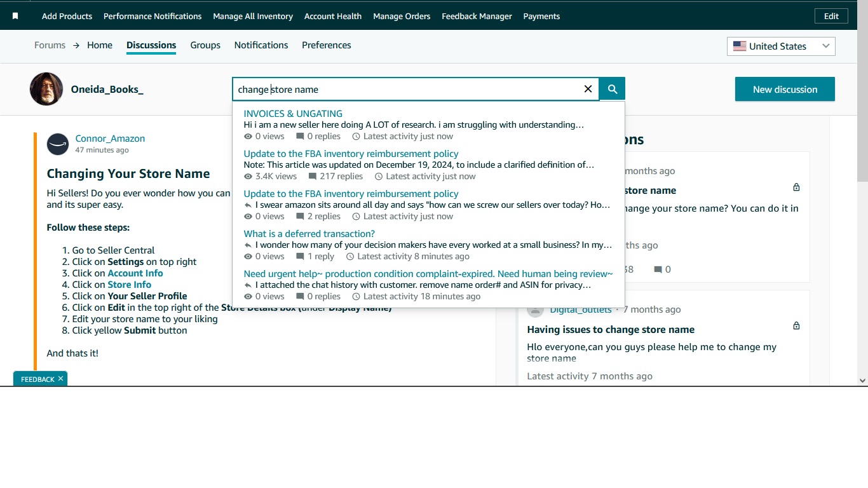Click '47 minutes ago' under Connor_Amazon
Screen dimensions: 868x488
coord(102,150)
